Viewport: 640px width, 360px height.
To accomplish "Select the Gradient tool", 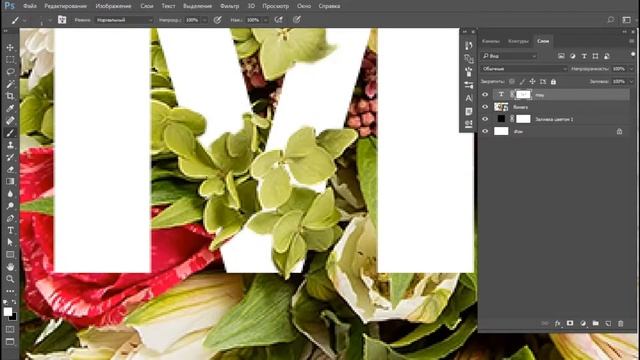I will [10, 181].
